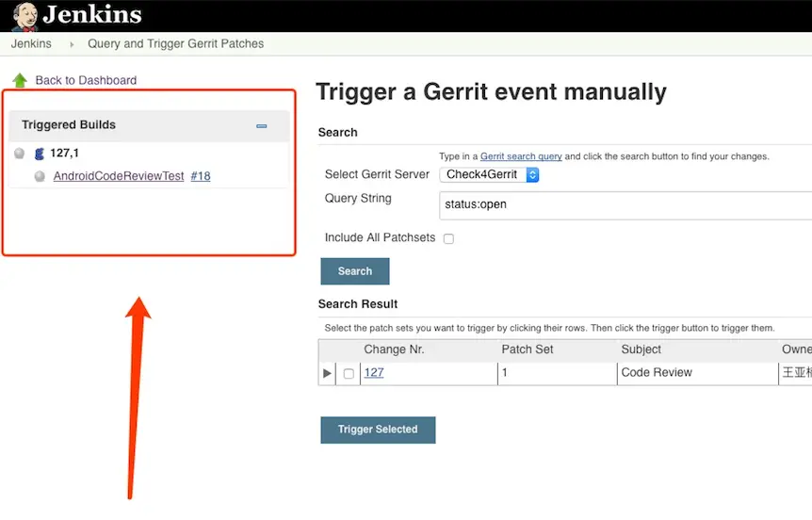Click the 127,1 triggered build entry
812x520 pixels.
[x=64, y=154]
